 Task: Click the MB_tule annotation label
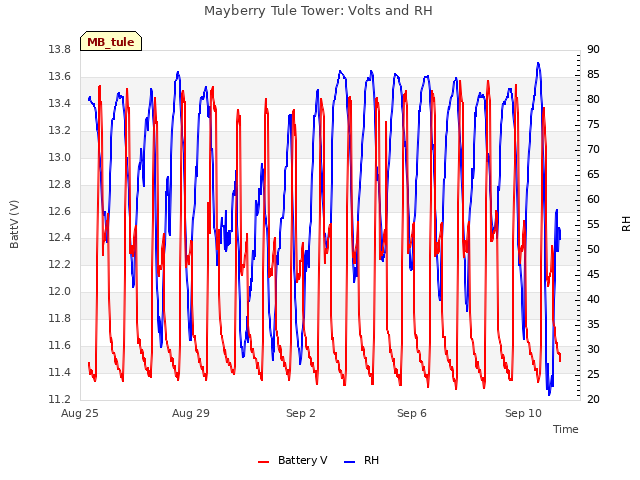click(111, 42)
